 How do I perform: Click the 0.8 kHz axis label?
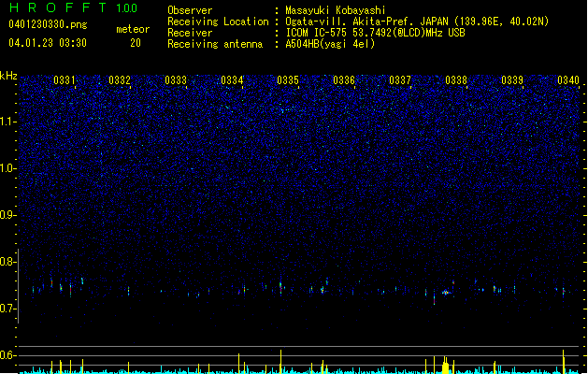pos(8,262)
